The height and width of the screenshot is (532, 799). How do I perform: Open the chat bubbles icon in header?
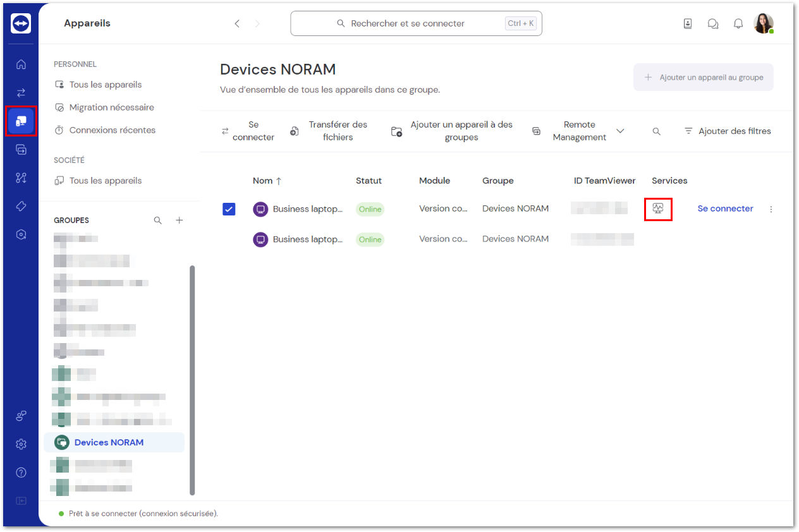coord(713,24)
